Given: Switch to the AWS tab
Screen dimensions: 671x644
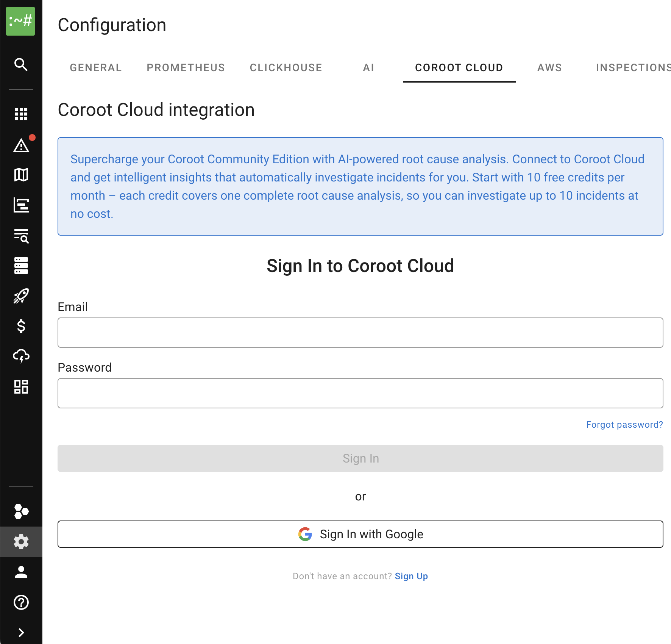Looking at the screenshot, I should pyautogui.click(x=549, y=68).
